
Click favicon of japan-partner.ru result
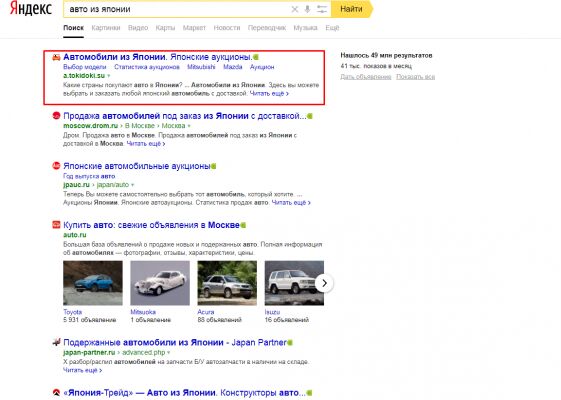tap(56, 342)
